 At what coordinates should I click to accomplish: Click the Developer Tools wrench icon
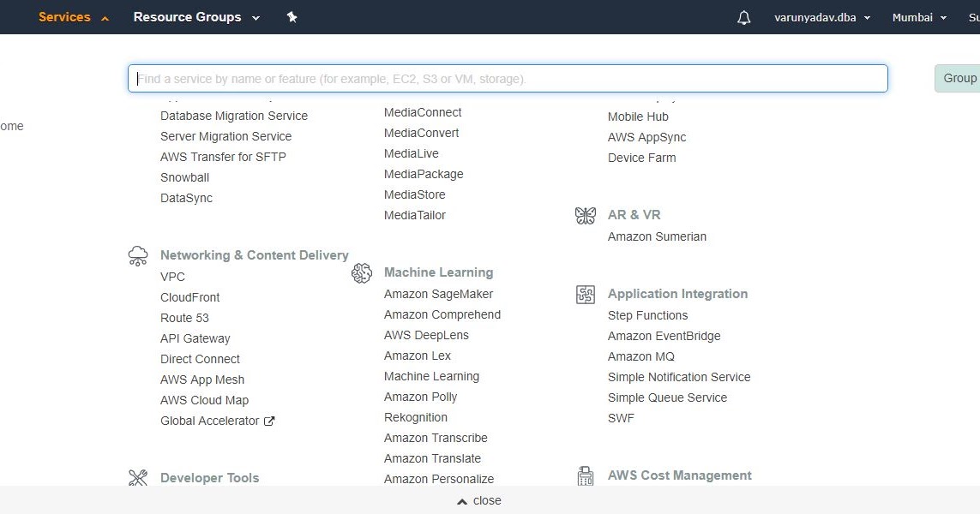(x=138, y=478)
